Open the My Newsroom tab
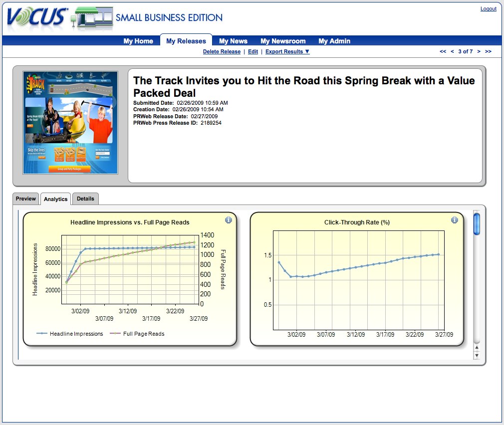Screen dimensions: 504x425 click(283, 41)
